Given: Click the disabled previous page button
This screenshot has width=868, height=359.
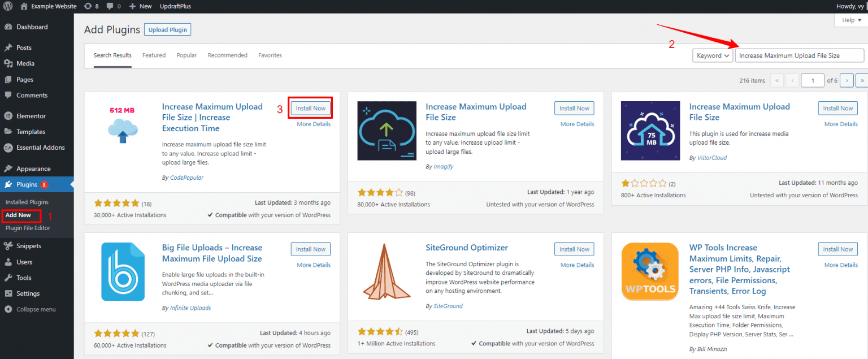Looking at the screenshot, I should click(792, 80).
